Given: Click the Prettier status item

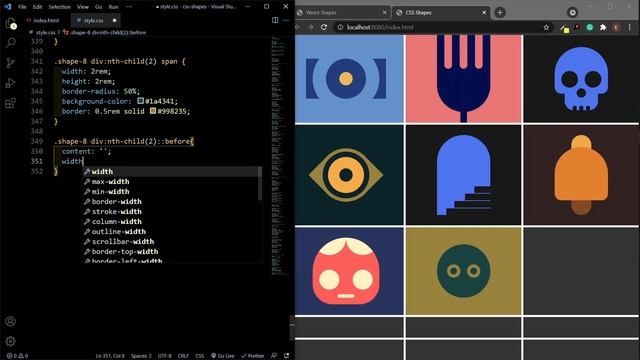Looking at the screenshot, I should click(253, 356).
